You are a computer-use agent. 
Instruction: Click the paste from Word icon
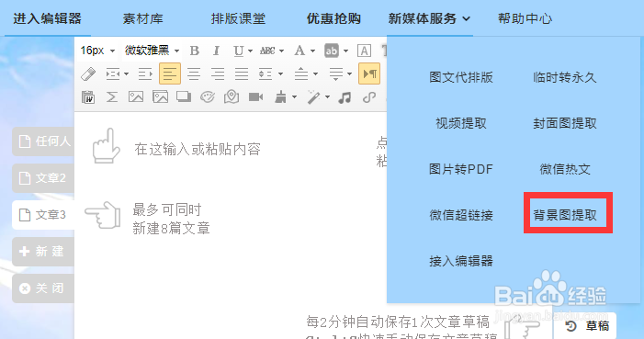click(x=88, y=97)
